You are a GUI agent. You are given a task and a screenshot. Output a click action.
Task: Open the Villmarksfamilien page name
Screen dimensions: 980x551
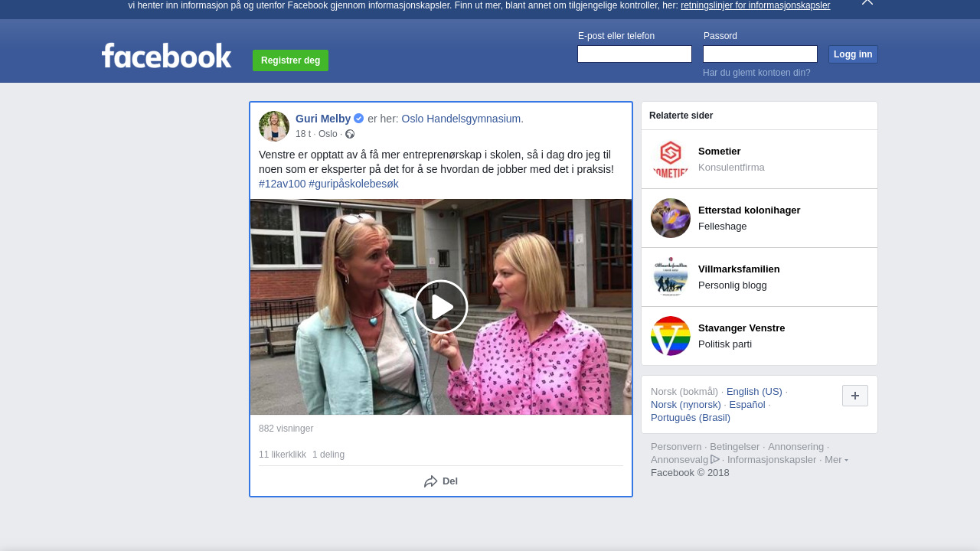pos(739,269)
